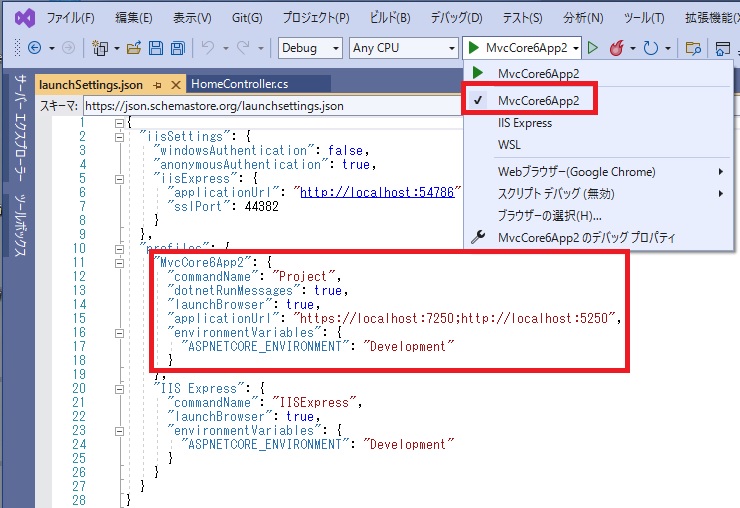The height and width of the screenshot is (508, 740).
Task: Collapse the IIS Express block on line 20
Action: click(119, 389)
